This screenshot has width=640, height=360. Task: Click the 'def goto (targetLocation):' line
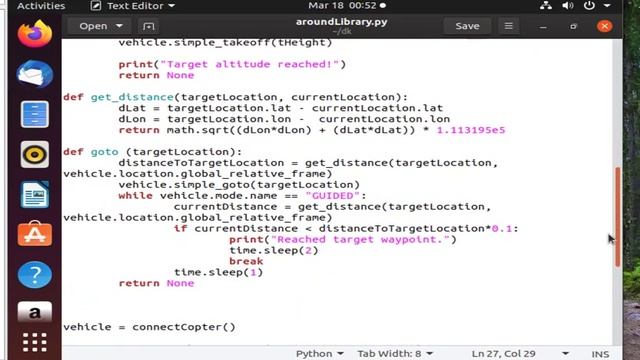(x=152, y=152)
